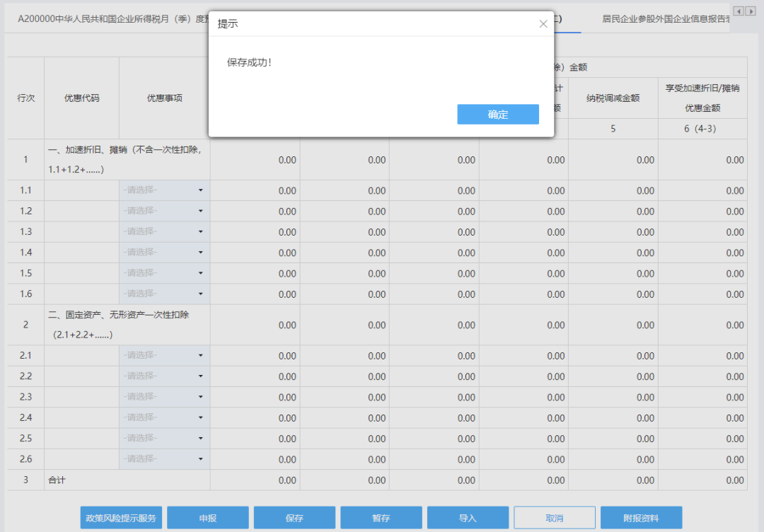Click the 暂存 button
The height and width of the screenshot is (532, 764).
[x=381, y=518]
